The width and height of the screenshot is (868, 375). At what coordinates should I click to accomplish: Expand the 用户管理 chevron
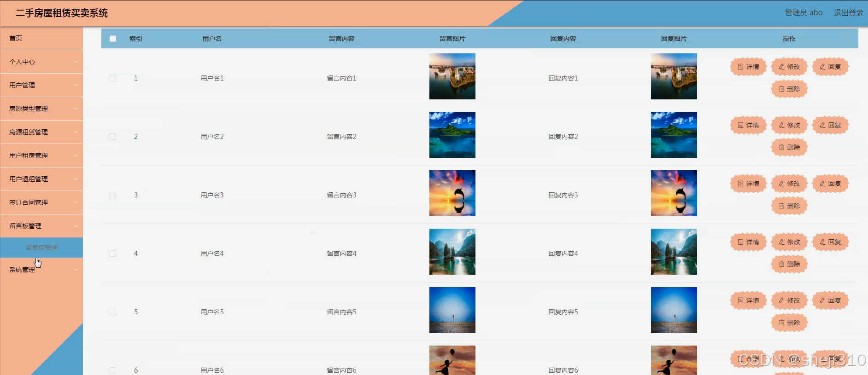[76, 85]
